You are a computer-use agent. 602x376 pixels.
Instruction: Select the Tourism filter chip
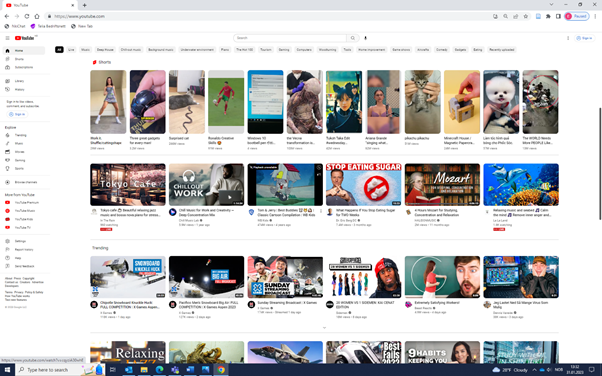(x=266, y=50)
